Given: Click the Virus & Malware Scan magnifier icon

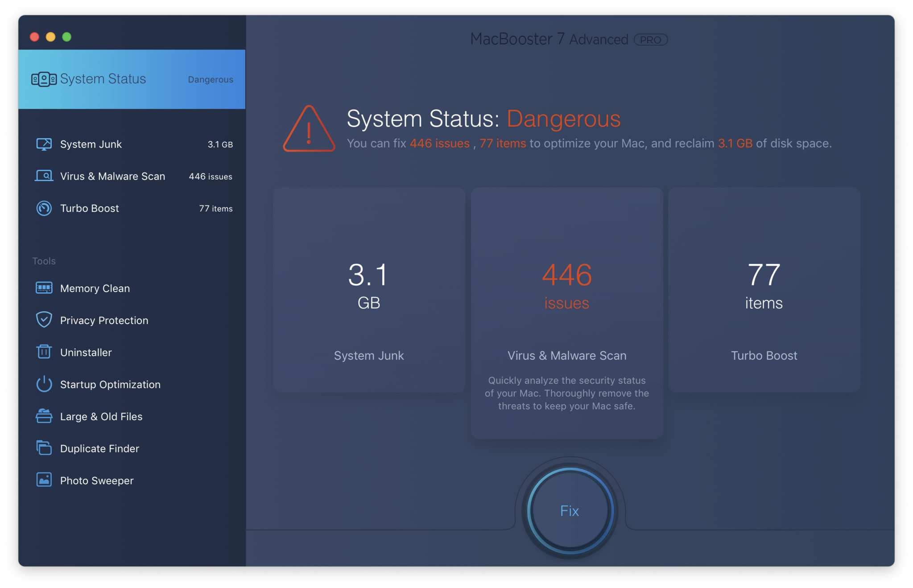Looking at the screenshot, I should [44, 176].
